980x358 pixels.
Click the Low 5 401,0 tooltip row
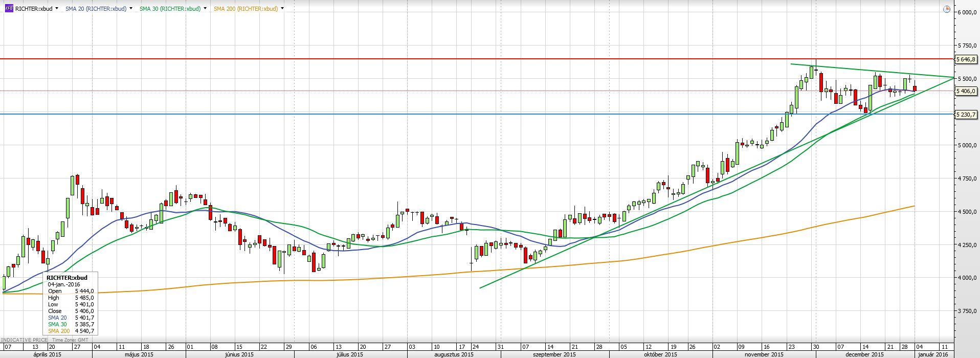[x=71, y=304]
